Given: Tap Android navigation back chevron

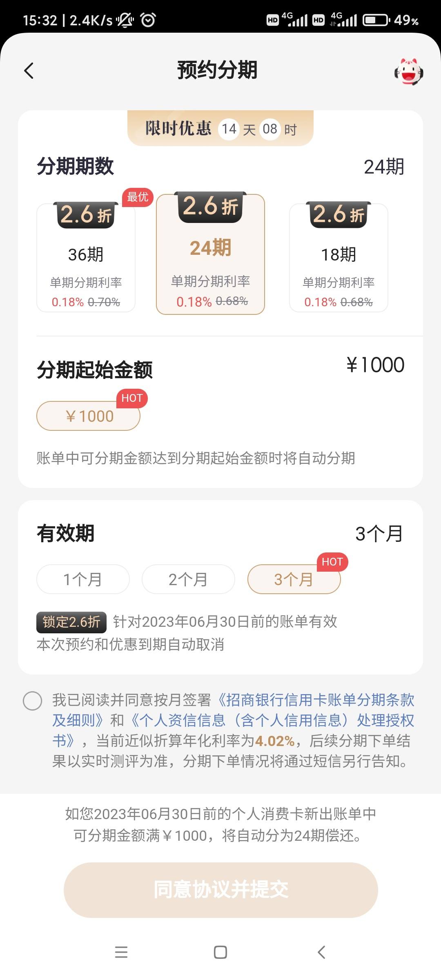Looking at the screenshot, I should pyautogui.click(x=321, y=952).
